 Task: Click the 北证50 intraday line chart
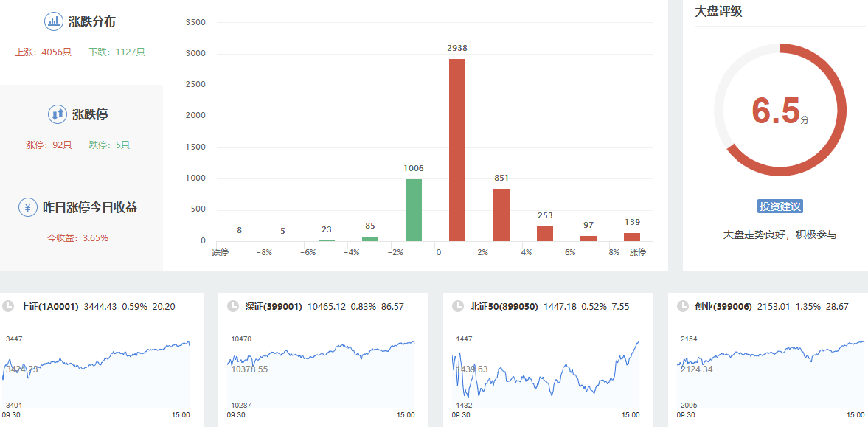(546, 372)
